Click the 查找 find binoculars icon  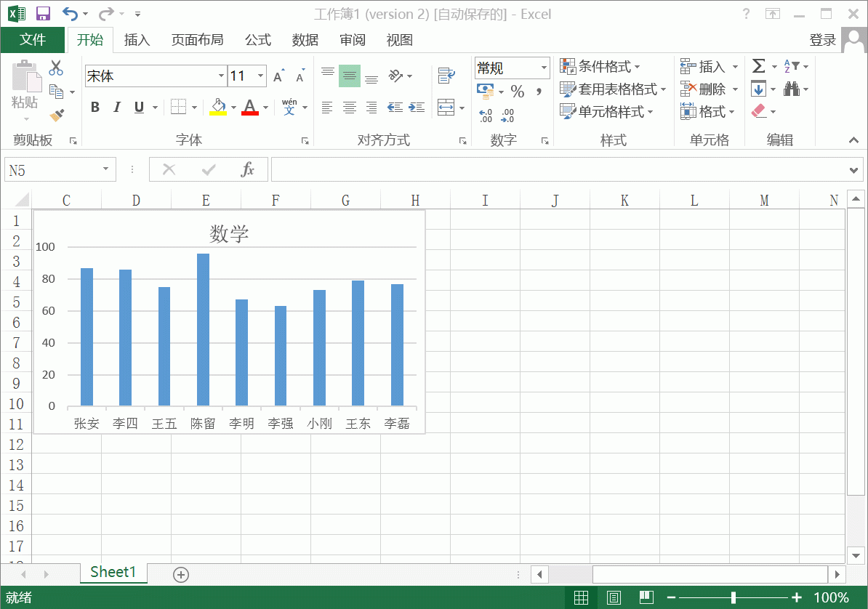[x=791, y=89]
